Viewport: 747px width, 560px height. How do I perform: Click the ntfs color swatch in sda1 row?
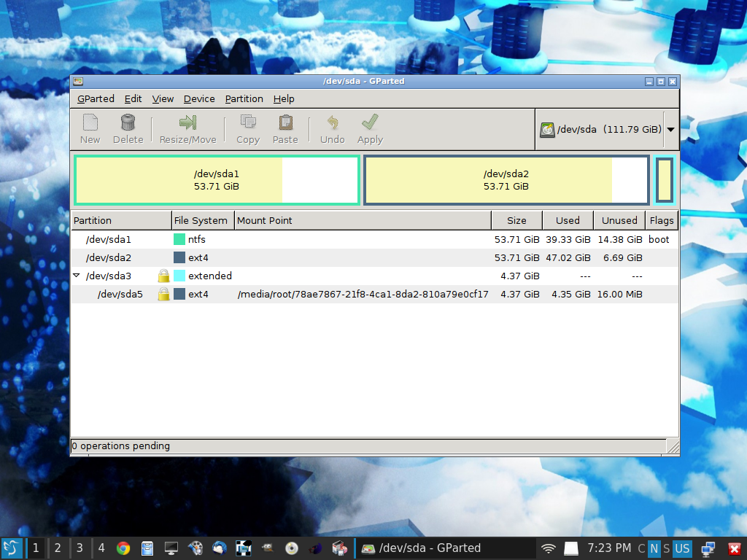[179, 239]
